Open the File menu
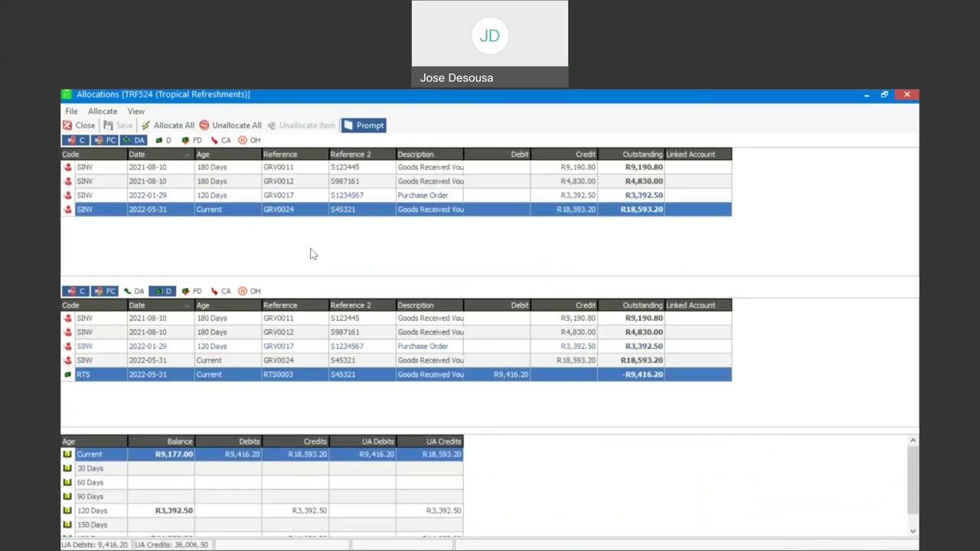The image size is (980, 551). [71, 111]
